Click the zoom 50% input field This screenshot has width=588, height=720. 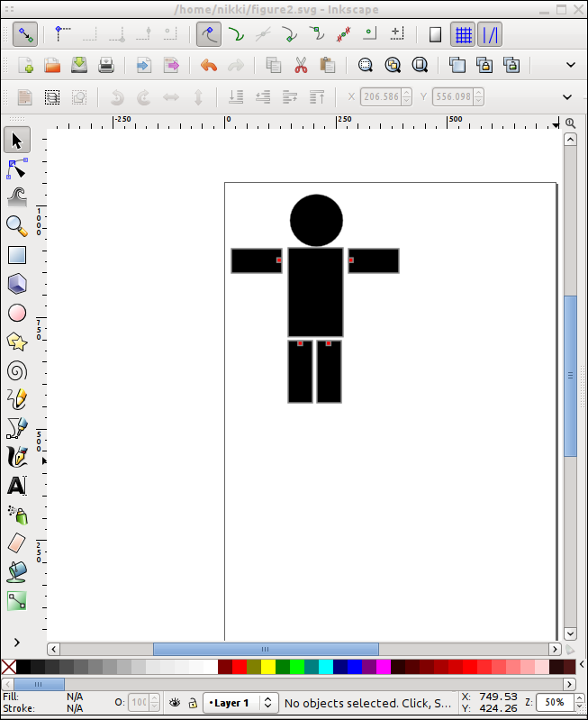click(555, 703)
